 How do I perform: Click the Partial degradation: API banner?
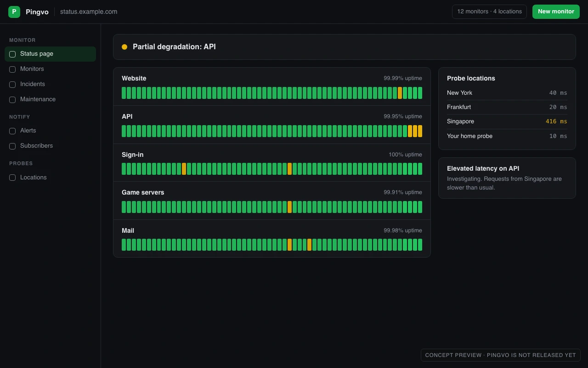(x=344, y=47)
